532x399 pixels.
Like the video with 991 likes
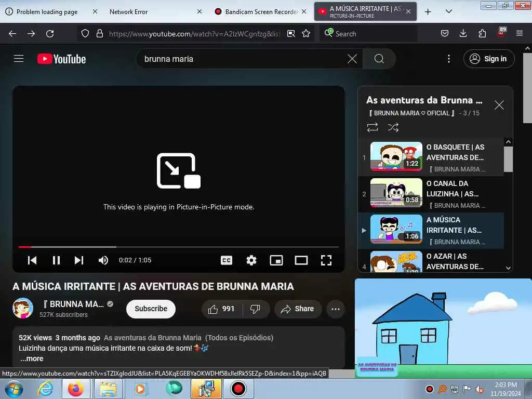(x=221, y=309)
